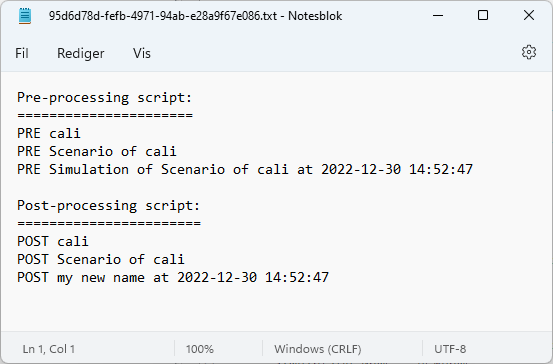Screen dimensions: 553x364
Task: Click the 'Post-processing script:' heading line
Action: point(109,205)
